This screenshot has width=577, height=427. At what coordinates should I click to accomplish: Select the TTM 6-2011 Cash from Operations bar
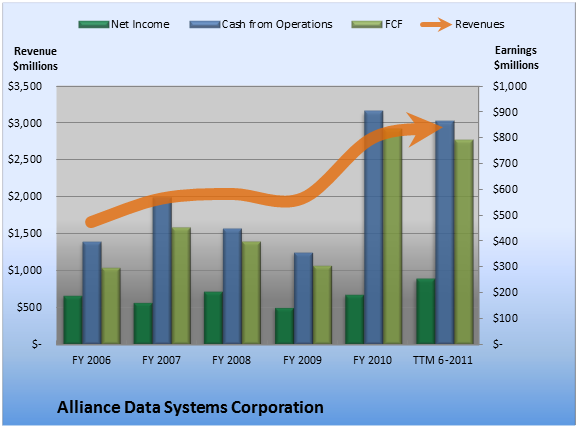click(445, 232)
